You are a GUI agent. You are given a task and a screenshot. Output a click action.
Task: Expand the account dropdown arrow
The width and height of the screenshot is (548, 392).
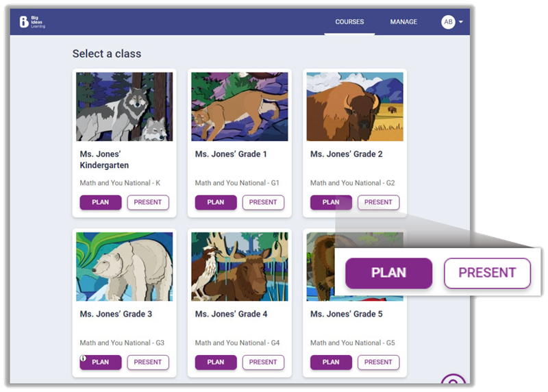coord(461,22)
